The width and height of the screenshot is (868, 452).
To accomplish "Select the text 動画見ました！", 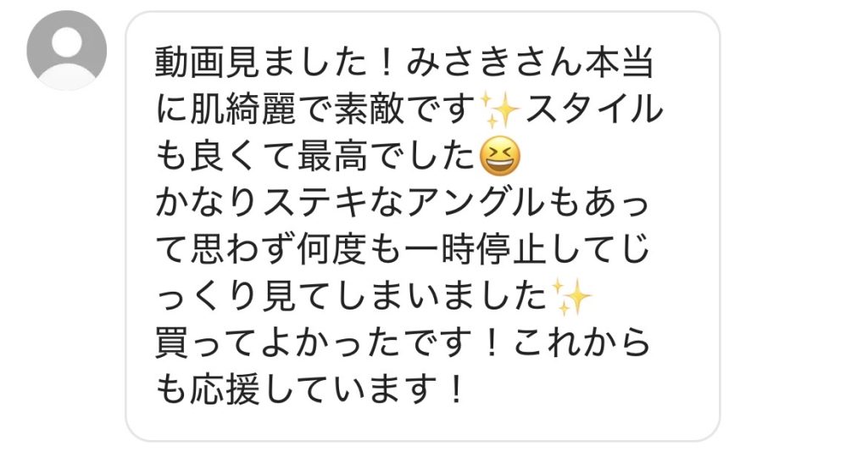I will (277, 62).
